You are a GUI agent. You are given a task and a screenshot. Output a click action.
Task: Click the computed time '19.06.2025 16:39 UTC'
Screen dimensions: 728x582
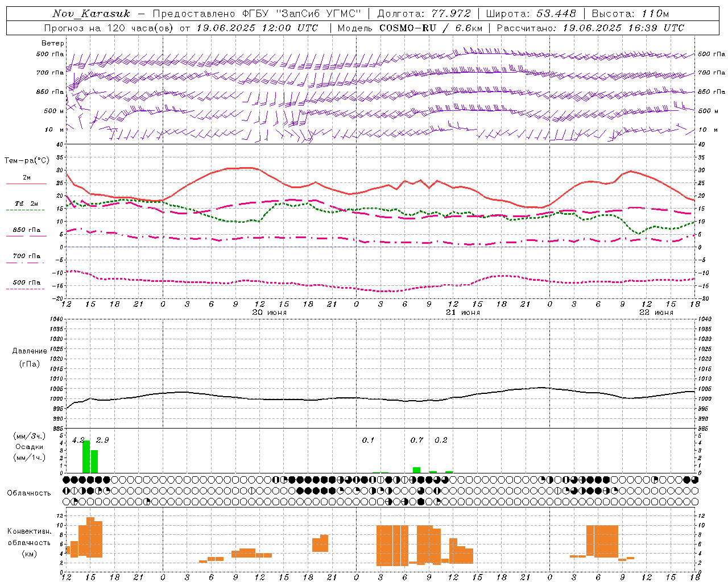point(623,28)
